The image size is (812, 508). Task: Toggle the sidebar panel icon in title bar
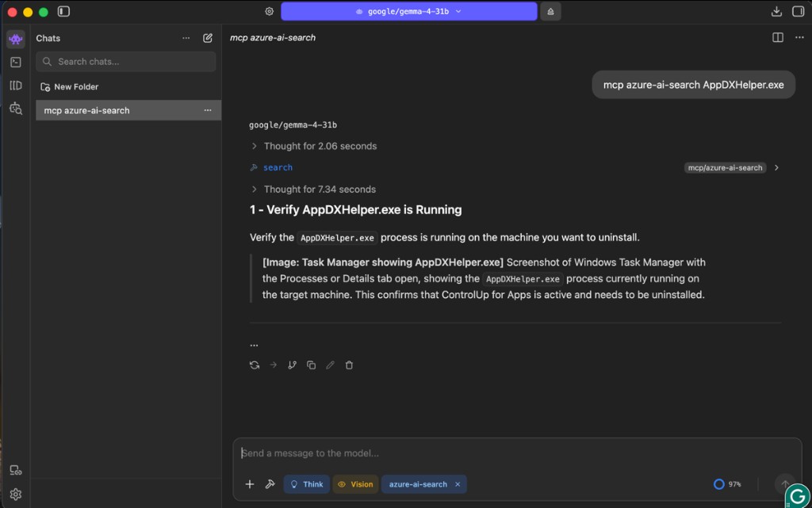[x=63, y=11]
